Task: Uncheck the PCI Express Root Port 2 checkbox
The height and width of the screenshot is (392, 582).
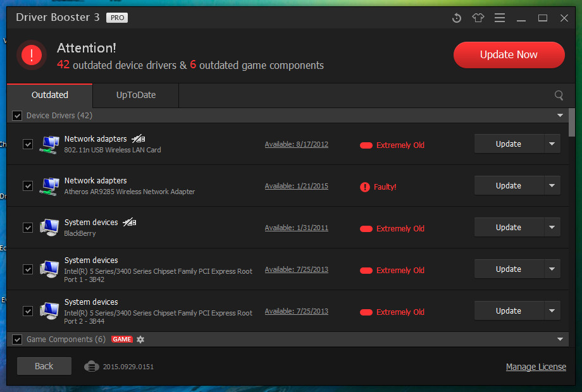Action: (28, 311)
